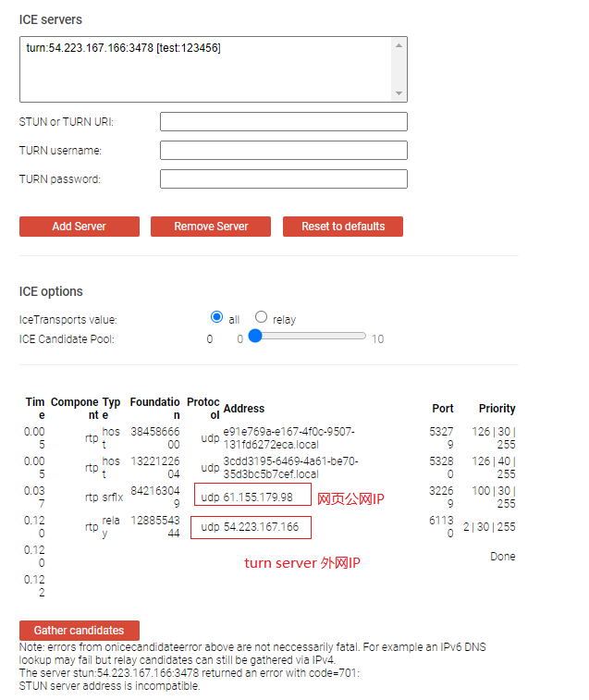
Task: Click the TURN password input field
Action: (283, 179)
